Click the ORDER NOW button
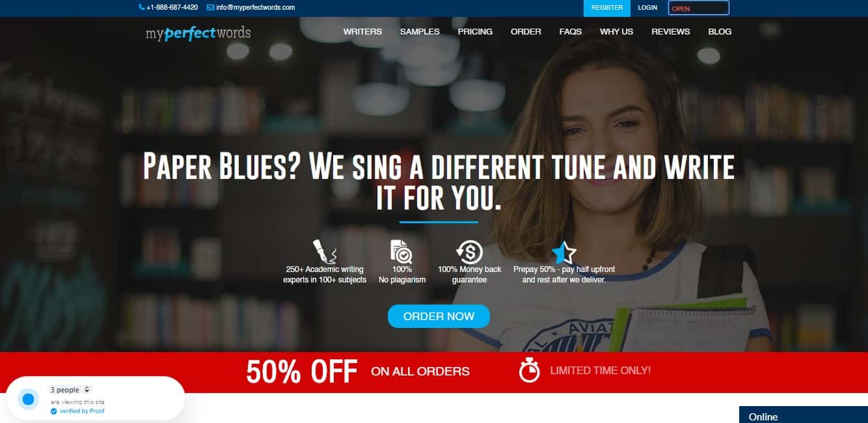 439,316
